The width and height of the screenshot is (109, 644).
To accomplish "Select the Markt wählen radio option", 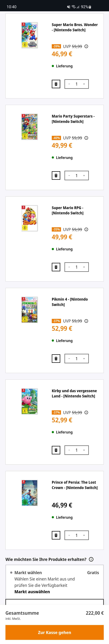I will (11, 573).
